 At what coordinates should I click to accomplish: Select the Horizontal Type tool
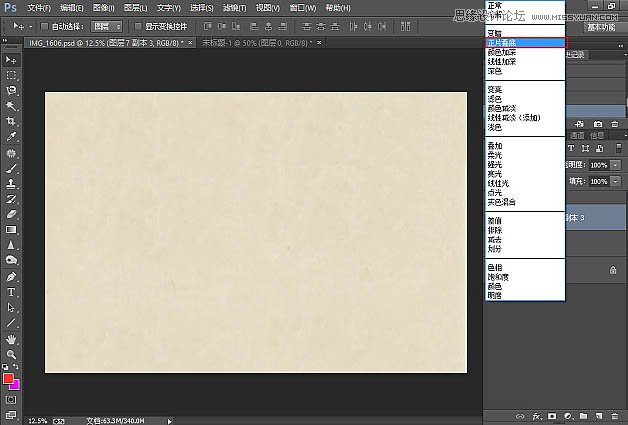point(12,292)
